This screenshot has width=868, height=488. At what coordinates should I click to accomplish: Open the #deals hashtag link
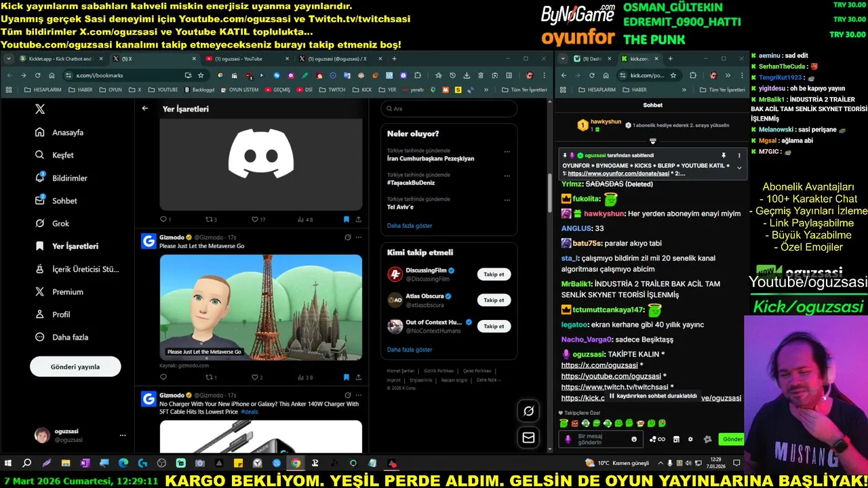pyautogui.click(x=250, y=411)
